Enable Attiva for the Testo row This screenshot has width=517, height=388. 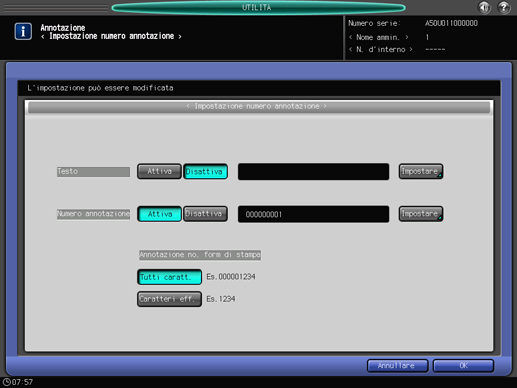tap(159, 171)
